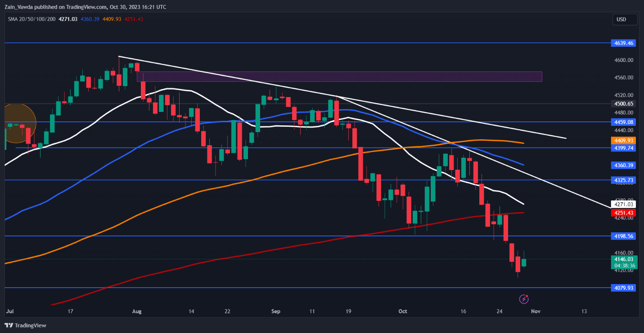Click the orange 4409.93 axis label
Screen dimensions: 644x333
[623, 140]
